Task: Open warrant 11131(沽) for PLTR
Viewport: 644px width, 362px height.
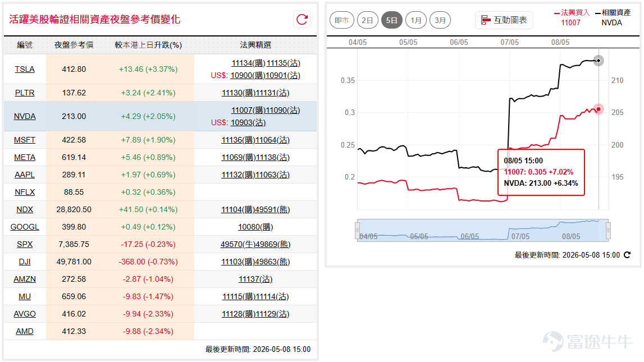Action: point(272,93)
